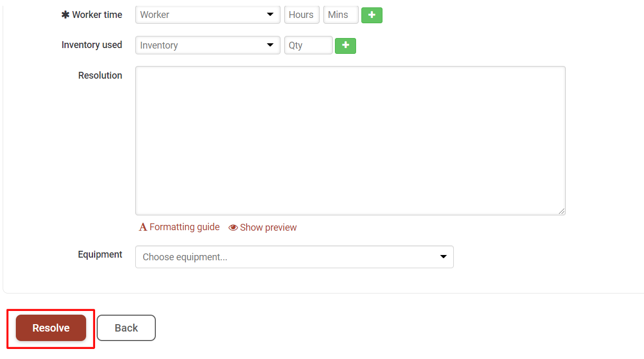This screenshot has width=644, height=359.
Task: Add worker time with green plus button
Action: [x=371, y=15]
